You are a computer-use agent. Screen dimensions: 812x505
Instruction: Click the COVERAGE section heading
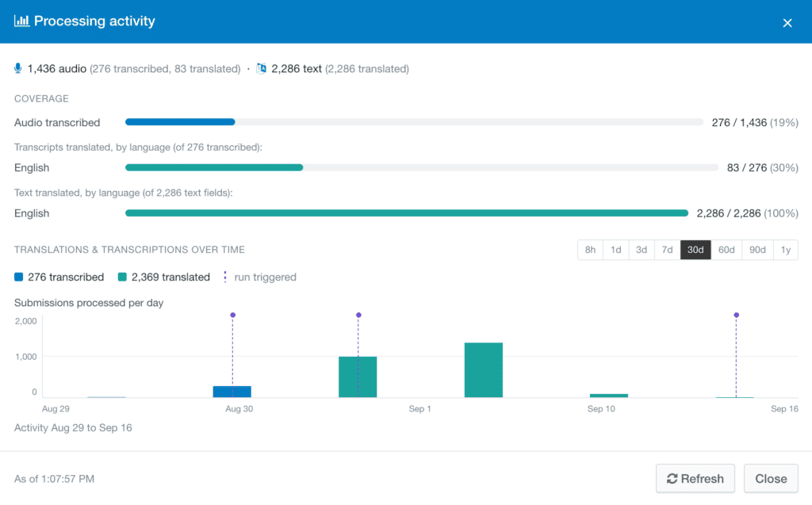pos(41,98)
